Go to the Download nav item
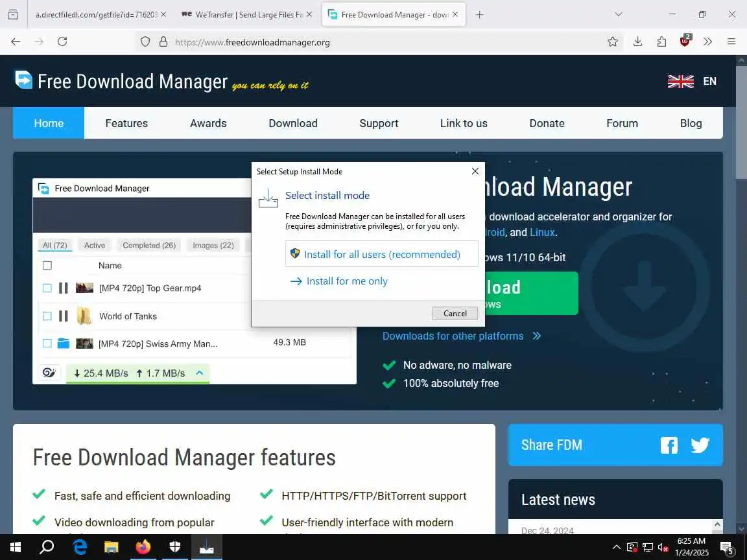Screen dimensions: 747x560 (293, 123)
